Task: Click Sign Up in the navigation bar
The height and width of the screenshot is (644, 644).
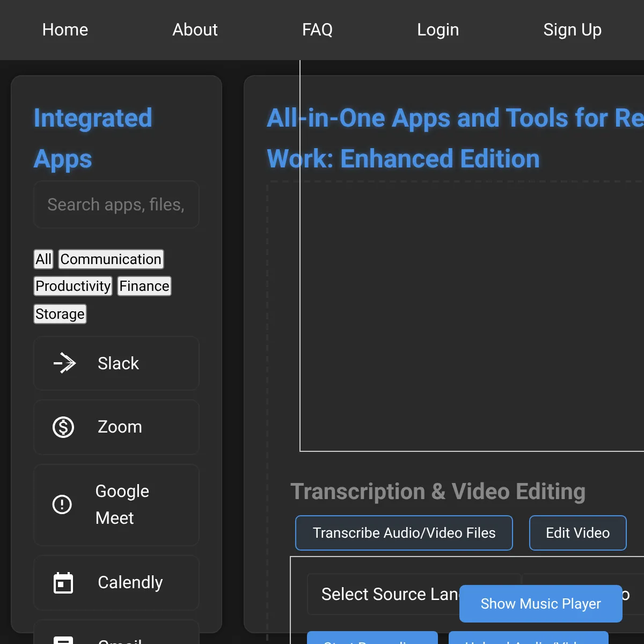Action: (x=572, y=30)
